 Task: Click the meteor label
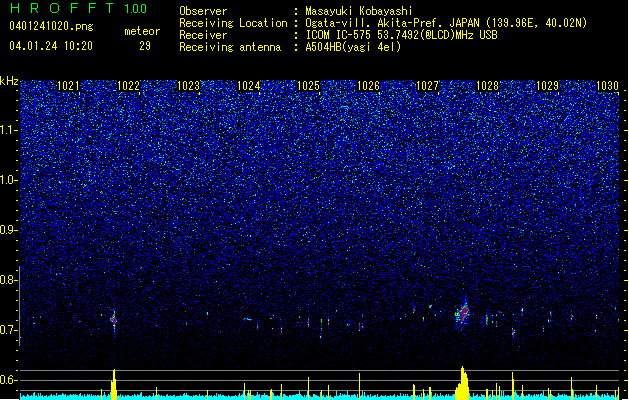(x=142, y=31)
